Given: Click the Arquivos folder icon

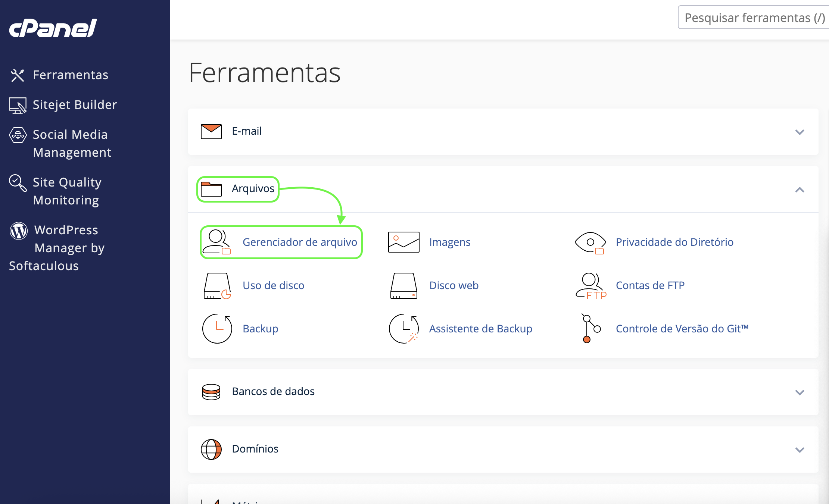Looking at the screenshot, I should 211,189.
